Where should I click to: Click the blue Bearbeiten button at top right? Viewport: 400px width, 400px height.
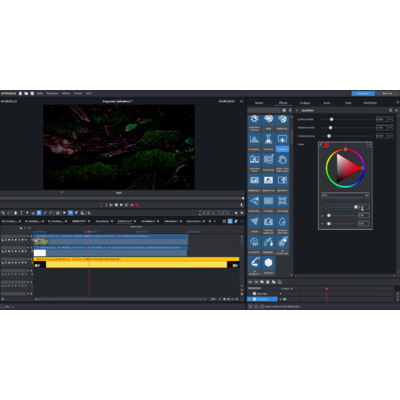click(x=363, y=94)
